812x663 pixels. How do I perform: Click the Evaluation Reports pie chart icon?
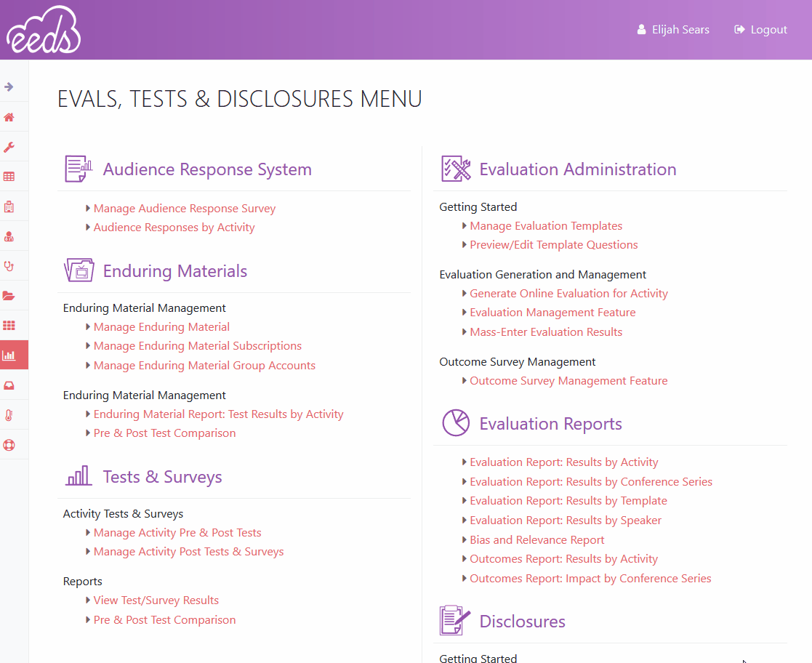tap(455, 422)
